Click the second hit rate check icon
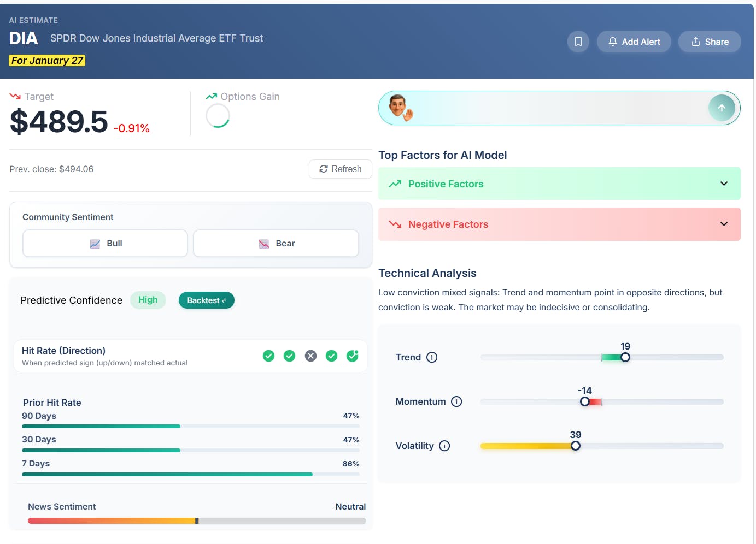756x544 pixels. click(x=290, y=356)
